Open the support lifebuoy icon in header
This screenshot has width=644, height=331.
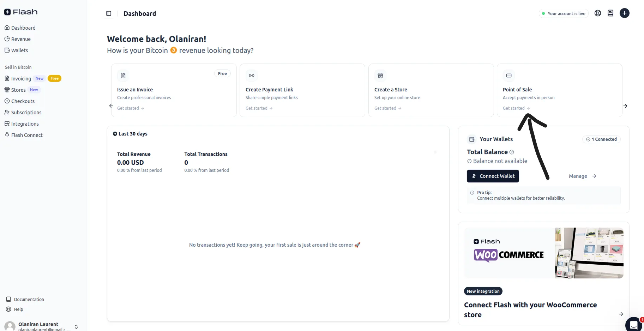597,13
